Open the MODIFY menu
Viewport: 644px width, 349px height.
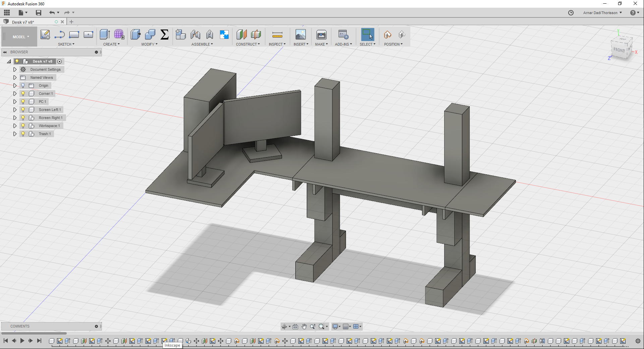click(x=149, y=44)
